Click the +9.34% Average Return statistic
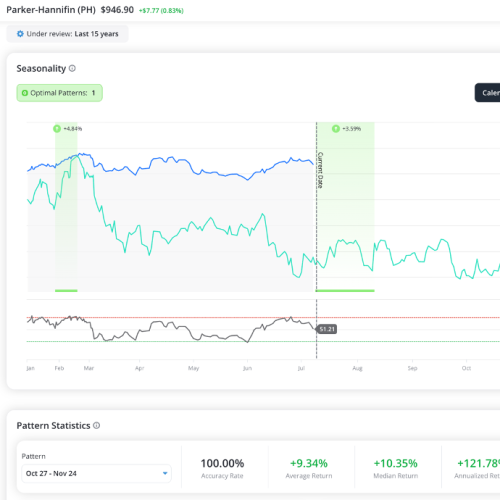Viewport: 500px width, 500px height. (309, 468)
